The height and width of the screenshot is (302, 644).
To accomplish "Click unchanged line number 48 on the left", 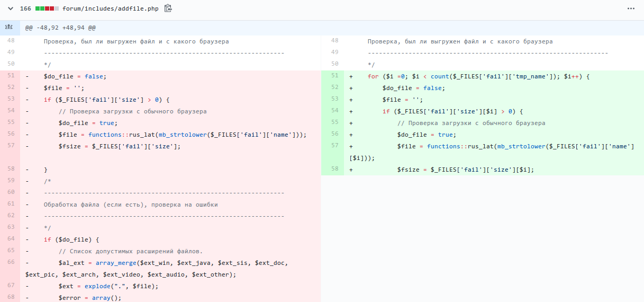I will (11, 41).
